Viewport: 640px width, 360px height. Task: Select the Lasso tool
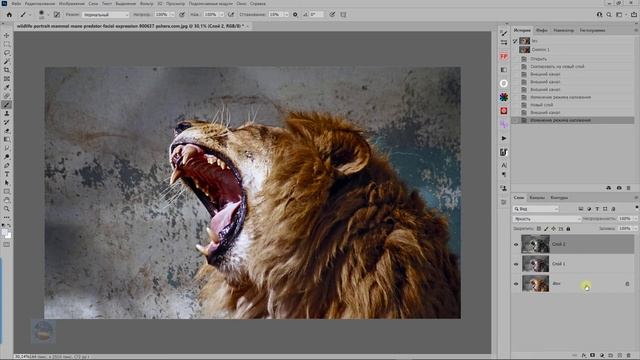pos(7,53)
